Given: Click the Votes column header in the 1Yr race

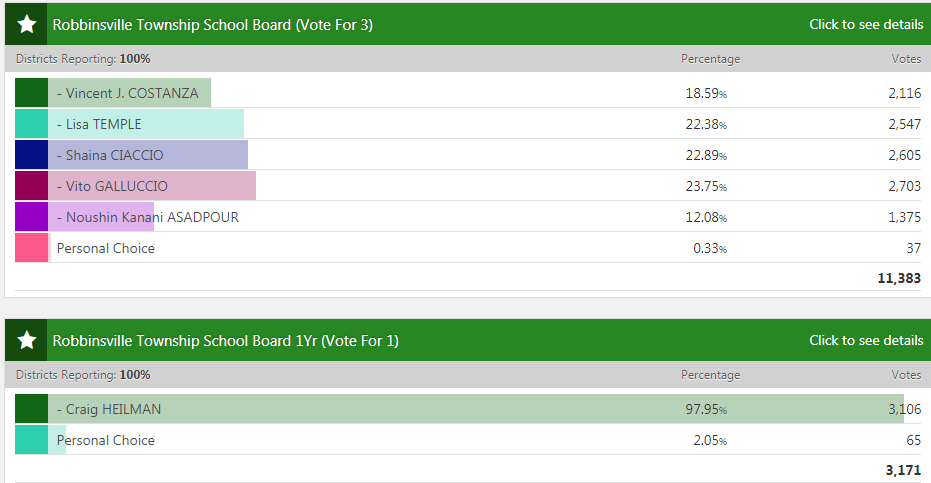Looking at the screenshot, I should tap(906, 375).
